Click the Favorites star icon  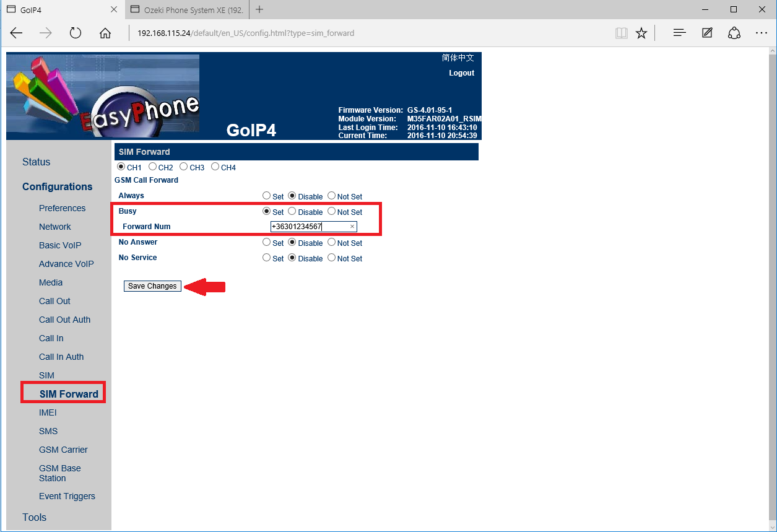pyautogui.click(x=641, y=33)
